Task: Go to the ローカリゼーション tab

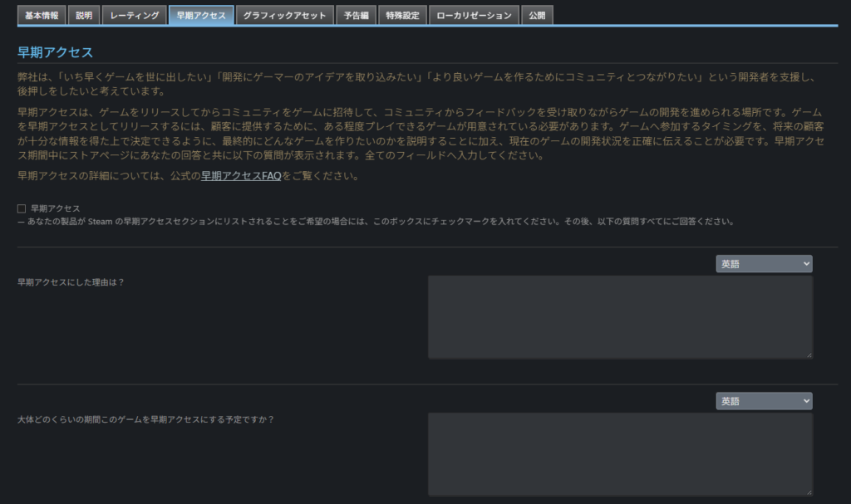Action: coord(475,15)
